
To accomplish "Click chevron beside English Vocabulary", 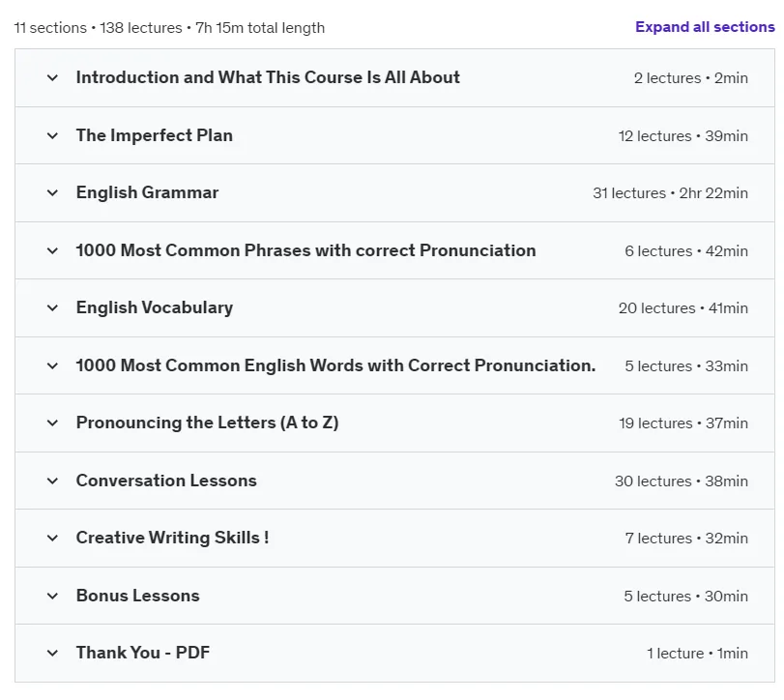I will (x=52, y=308).
